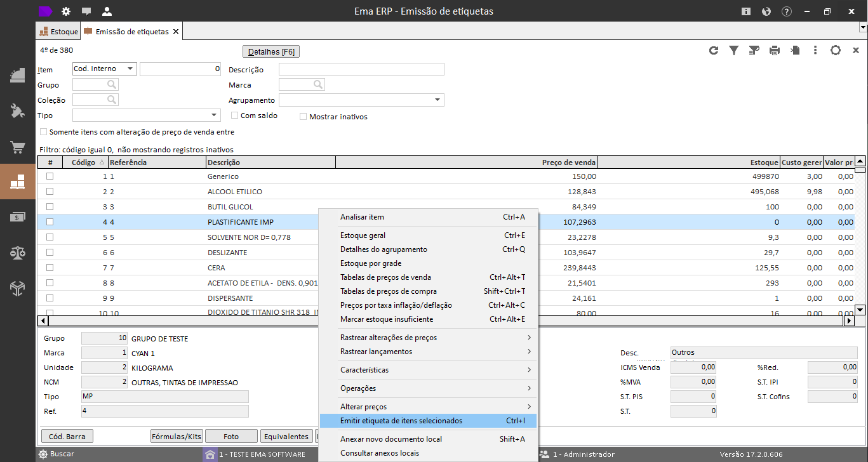The image size is (868, 462).
Task: Click the clear filter icon
Action: 754,51
